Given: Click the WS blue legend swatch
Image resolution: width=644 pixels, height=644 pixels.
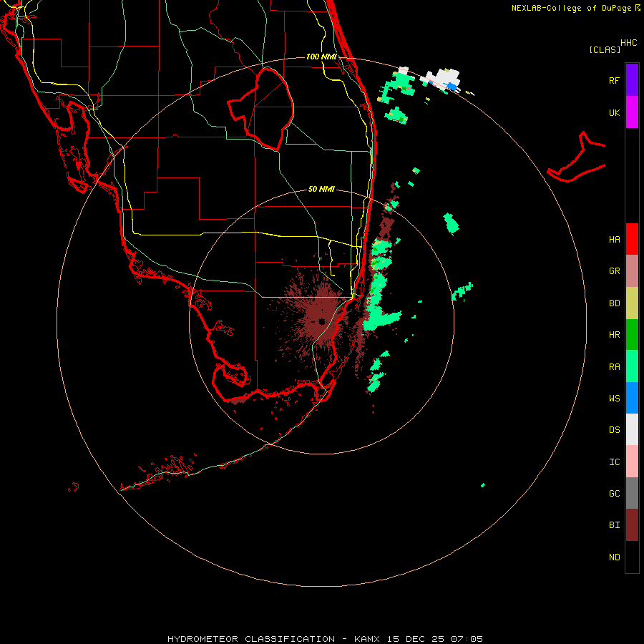Looking at the screenshot, I should pyautogui.click(x=632, y=398).
